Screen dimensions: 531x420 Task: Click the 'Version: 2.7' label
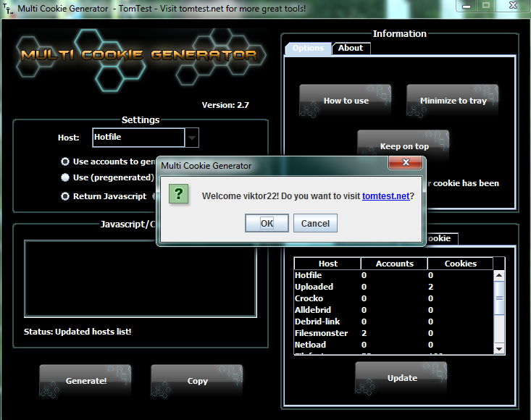pyautogui.click(x=225, y=105)
